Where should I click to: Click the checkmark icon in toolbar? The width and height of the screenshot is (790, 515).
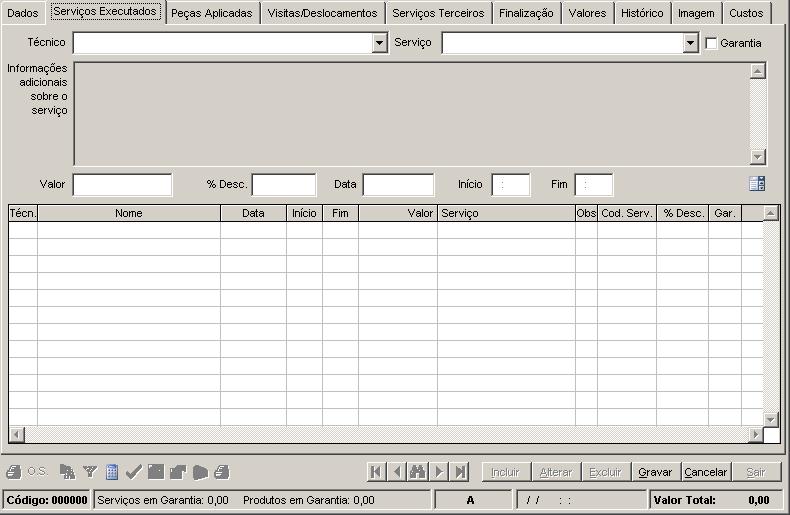[x=134, y=472]
